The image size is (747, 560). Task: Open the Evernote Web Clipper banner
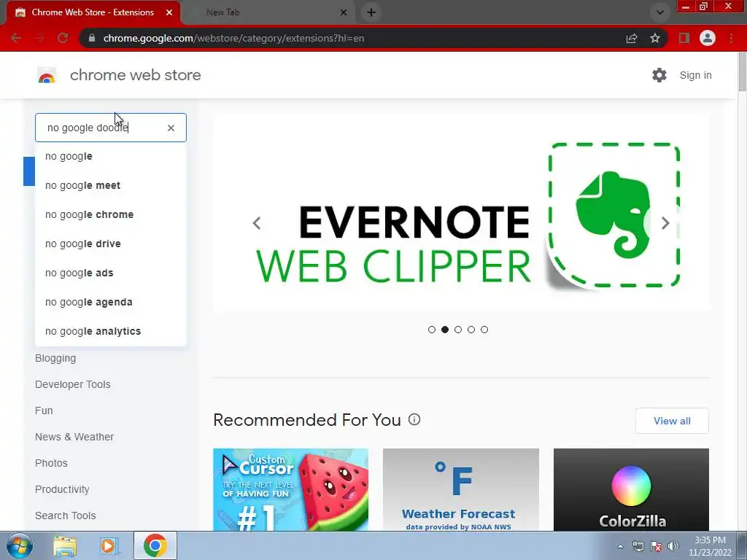(x=461, y=213)
